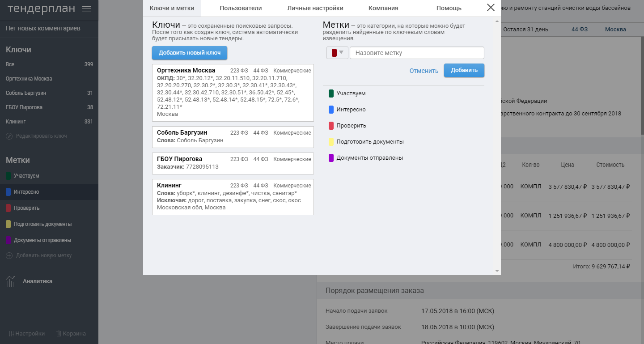Click Коммерческие in the ГБОУ Пирогова card
Image resolution: width=644 pixels, height=344 pixels.
(x=292, y=159)
